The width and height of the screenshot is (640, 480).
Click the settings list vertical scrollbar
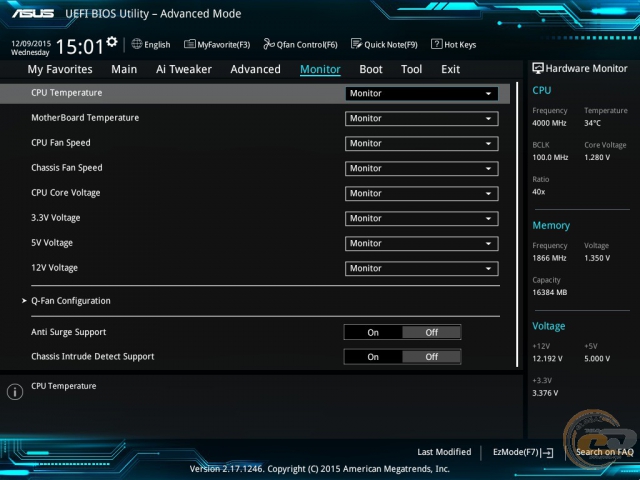coord(517,224)
